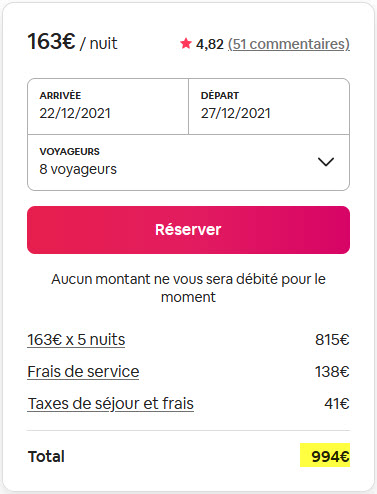Click the ARRIVÉE field label

click(x=60, y=95)
